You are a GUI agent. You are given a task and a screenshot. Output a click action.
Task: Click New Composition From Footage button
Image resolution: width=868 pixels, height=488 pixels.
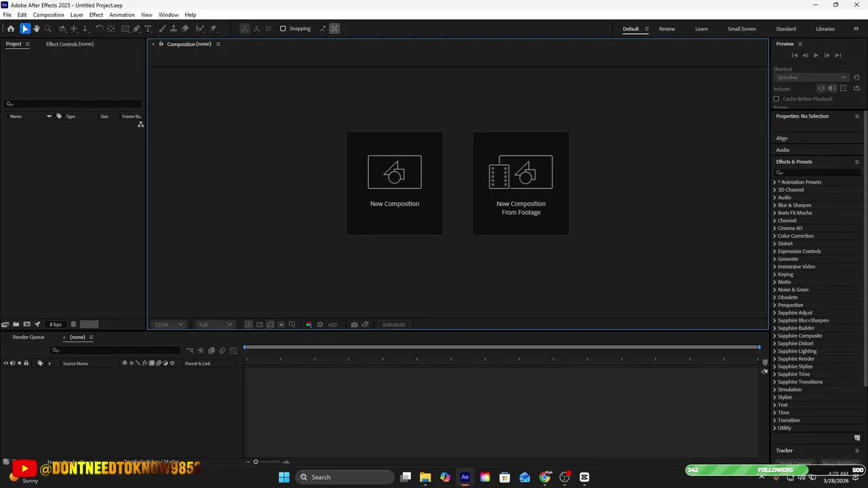pos(521,183)
